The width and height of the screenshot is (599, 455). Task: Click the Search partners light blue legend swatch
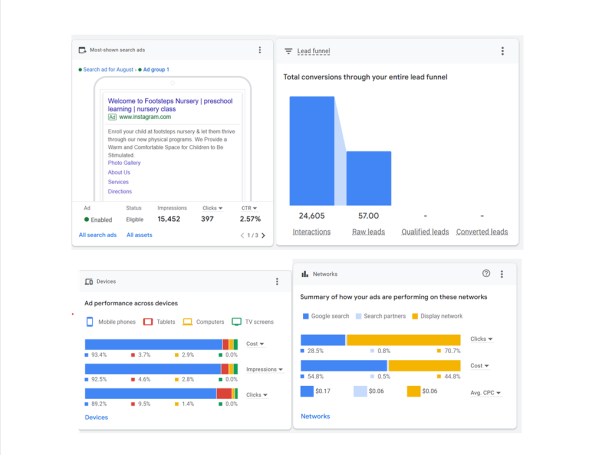click(358, 316)
